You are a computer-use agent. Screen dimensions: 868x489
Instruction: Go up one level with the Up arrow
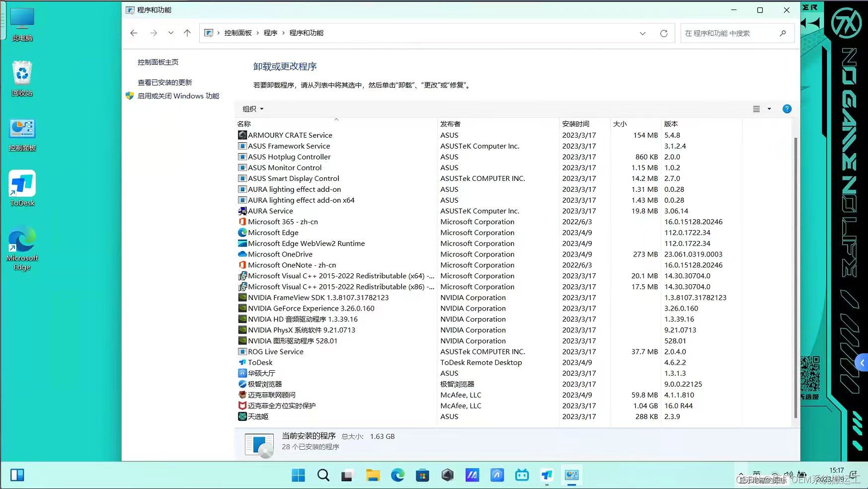click(187, 33)
